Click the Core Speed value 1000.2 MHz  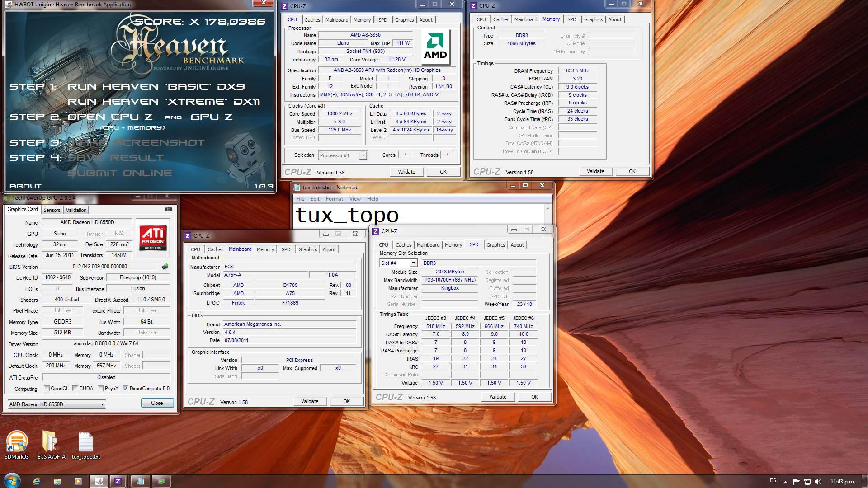point(340,114)
